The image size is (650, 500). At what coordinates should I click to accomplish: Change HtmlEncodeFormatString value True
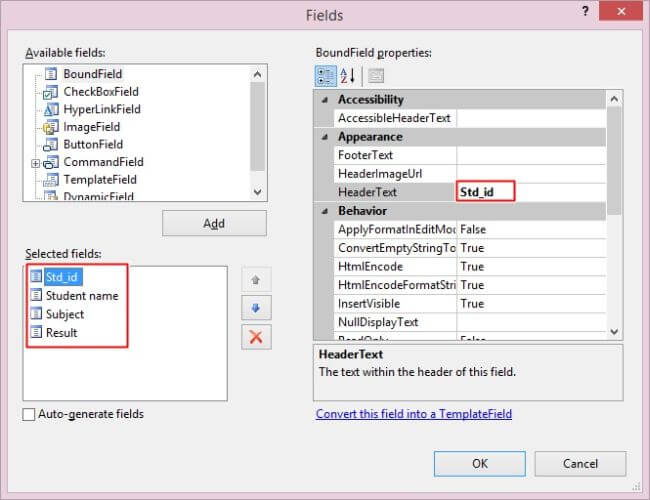(531, 285)
